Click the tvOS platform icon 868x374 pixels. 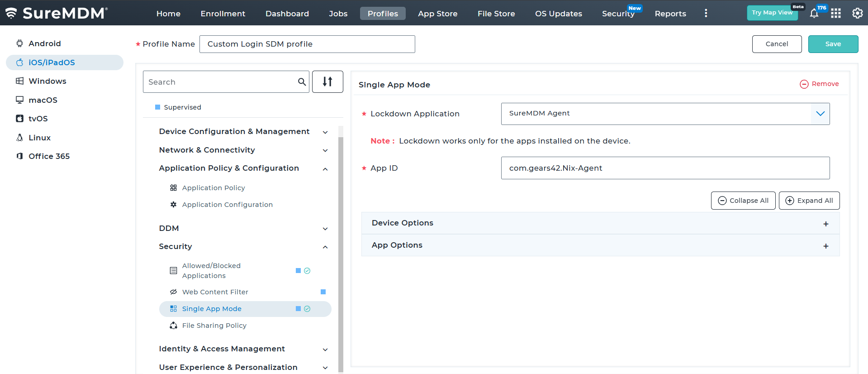[19, 119]
